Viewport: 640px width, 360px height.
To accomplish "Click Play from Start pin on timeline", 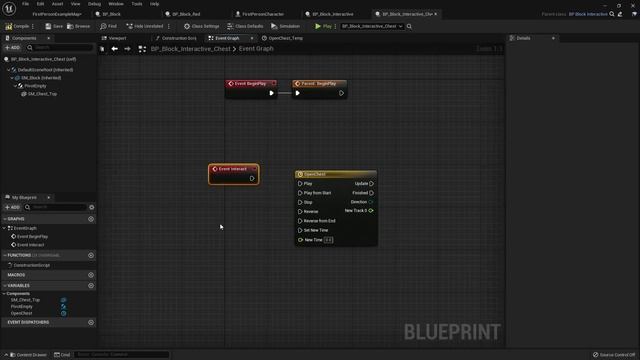I will (300, 193).
